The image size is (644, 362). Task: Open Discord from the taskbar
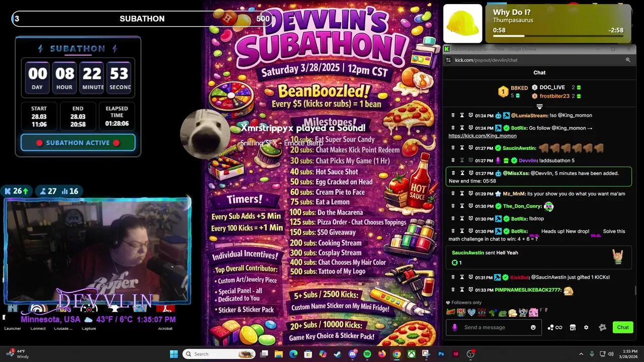tap(353, 354)
